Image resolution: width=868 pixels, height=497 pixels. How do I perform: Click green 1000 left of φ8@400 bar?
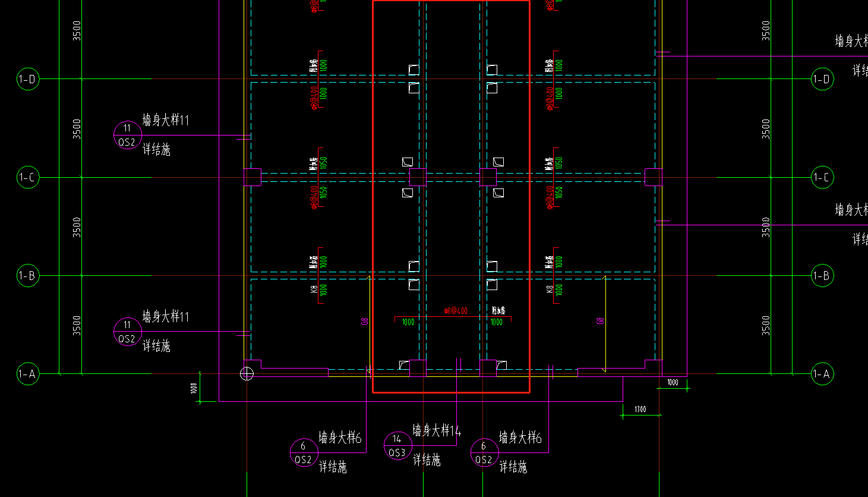click(408, 322)
